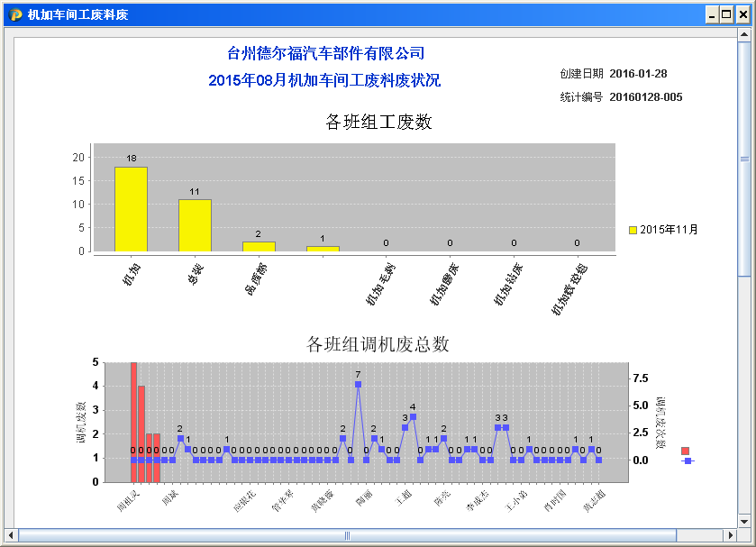Screen dimensions: 756x547
Task: Click the right axis title 调机废次数
Action: tap(660, 423)
